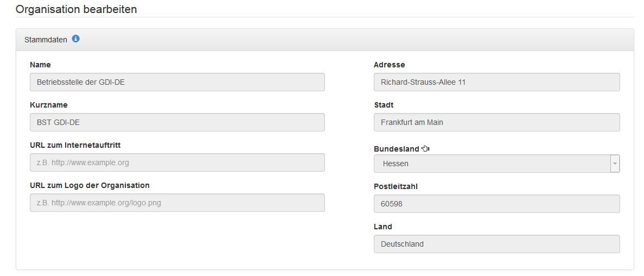Click the Postleitzahl label
This screenshot has width=644, height=276.
(396, 186)
